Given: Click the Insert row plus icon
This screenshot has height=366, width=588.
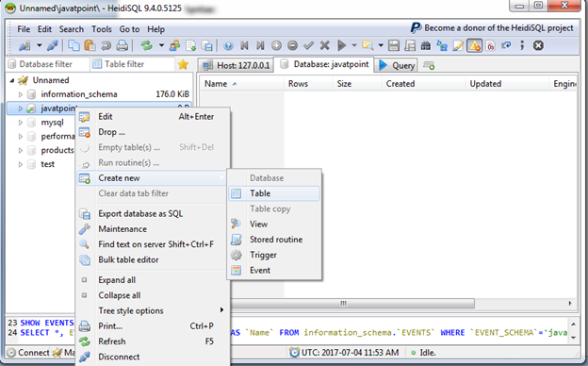Looking at the screenshot, I should 276,46.
